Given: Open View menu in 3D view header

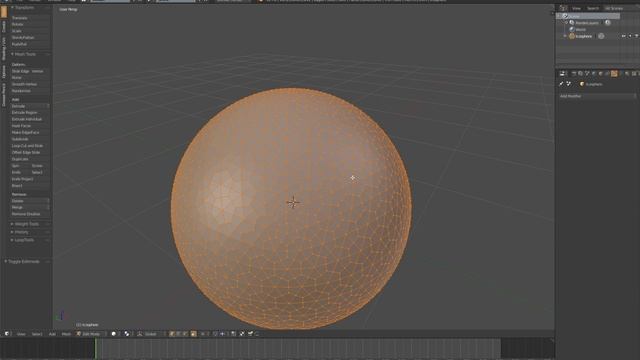Looking at the screenshot, I should point(21,333).
